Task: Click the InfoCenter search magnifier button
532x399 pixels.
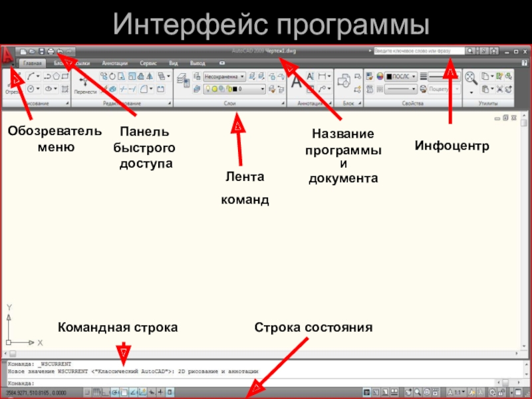Action: point(470,51)
